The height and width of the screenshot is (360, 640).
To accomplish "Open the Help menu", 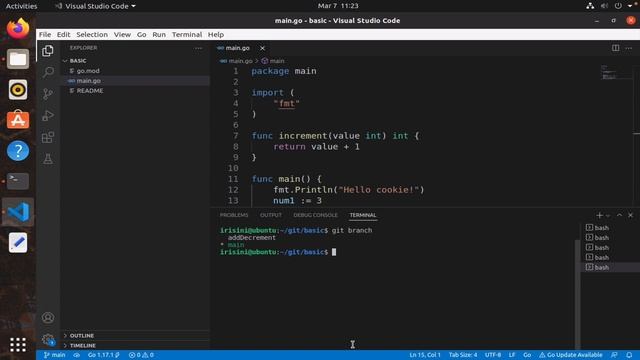I will point(216,35).
